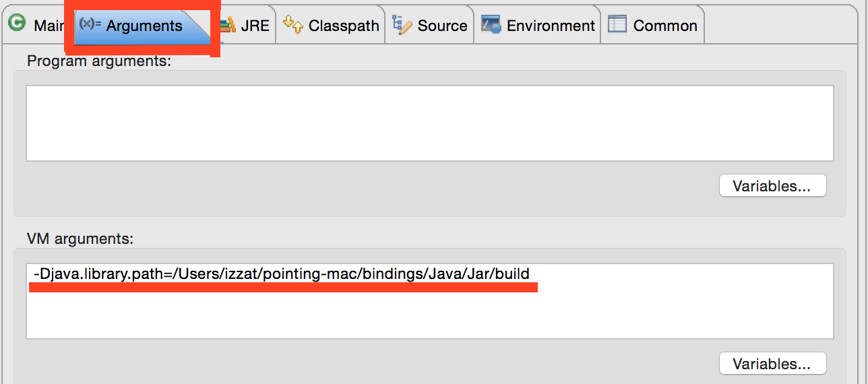
Task: Click Variables button under VM arguments
Action: coord(772,364)
